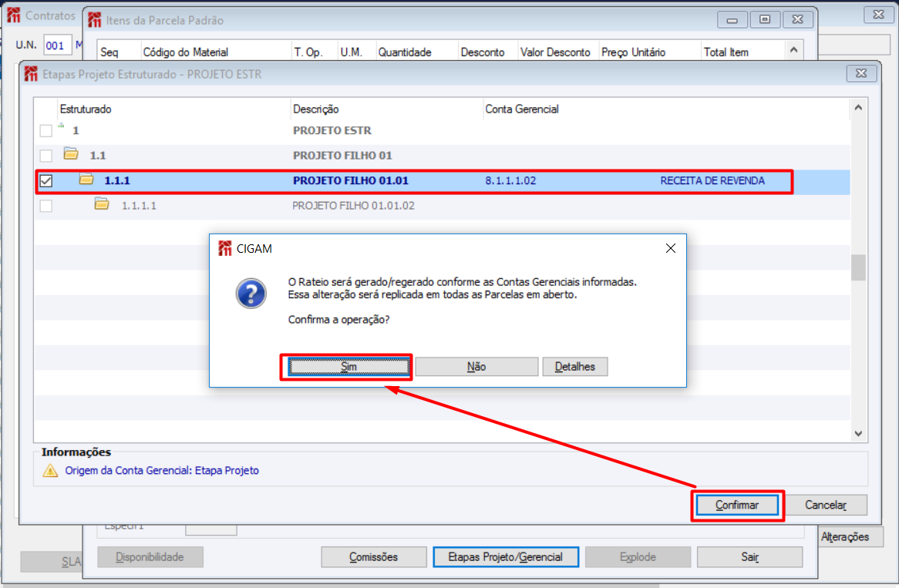Maximize the Itens da Parcela Padrão window

click(x=765, y=19)
